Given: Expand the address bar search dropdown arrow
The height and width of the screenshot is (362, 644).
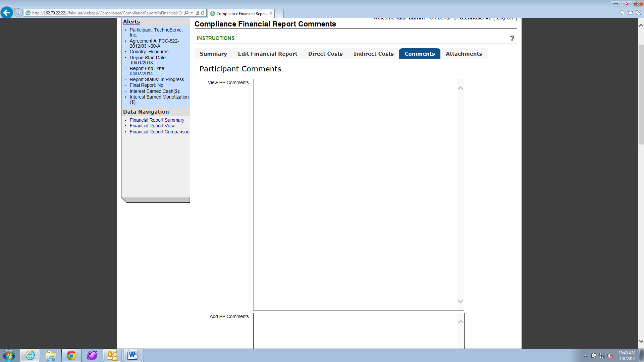Looking at the screenshot, I should point(192,13).
